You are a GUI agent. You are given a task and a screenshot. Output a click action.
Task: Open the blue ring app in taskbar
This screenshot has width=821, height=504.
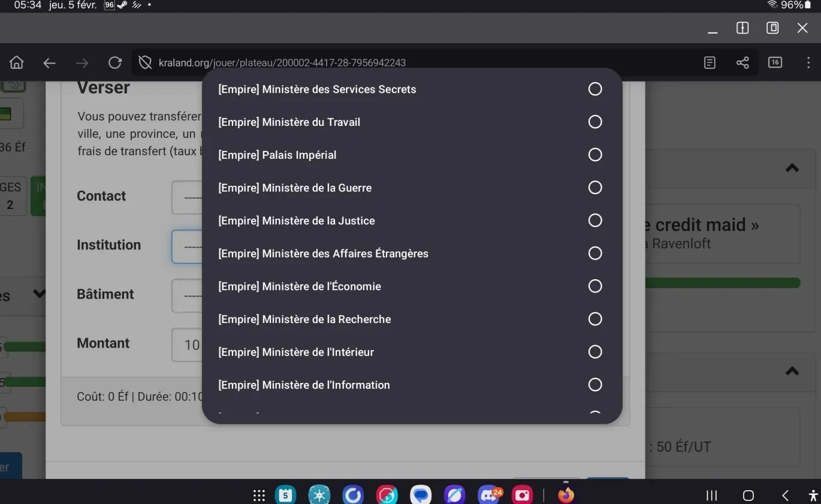pos(353,495)
